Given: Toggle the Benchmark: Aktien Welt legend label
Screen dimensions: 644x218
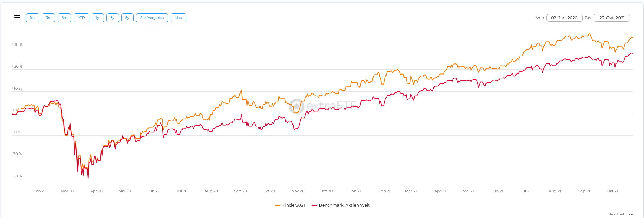Looking at the screenshot, I should (x=344, y=205).
